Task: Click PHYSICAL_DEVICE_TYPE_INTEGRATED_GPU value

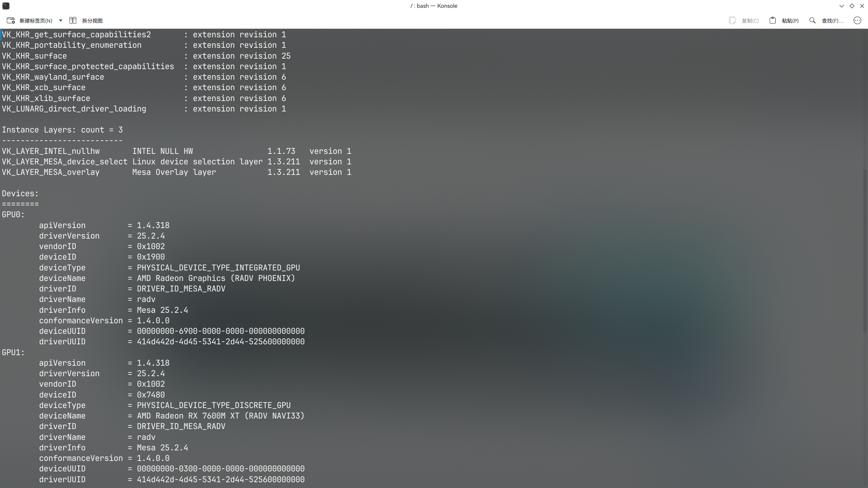Action: click(x=218, y=268)
